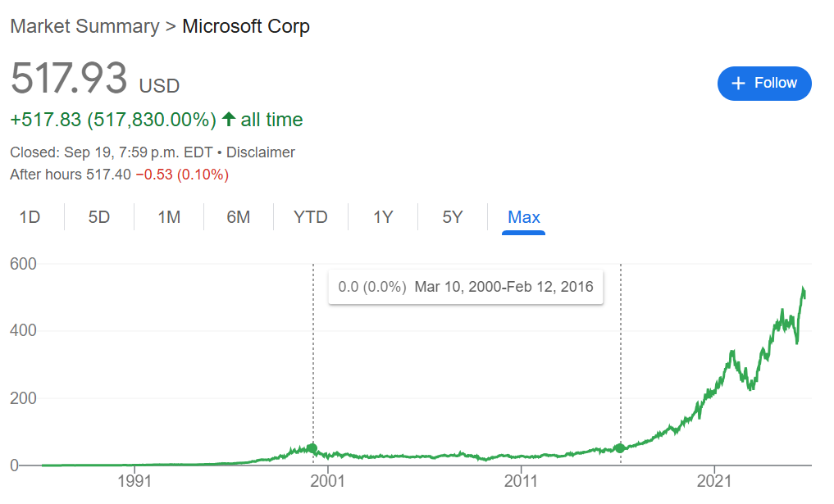834x504 pixels.
Task: Select the YTD time range
Action: tap(310, 216)
